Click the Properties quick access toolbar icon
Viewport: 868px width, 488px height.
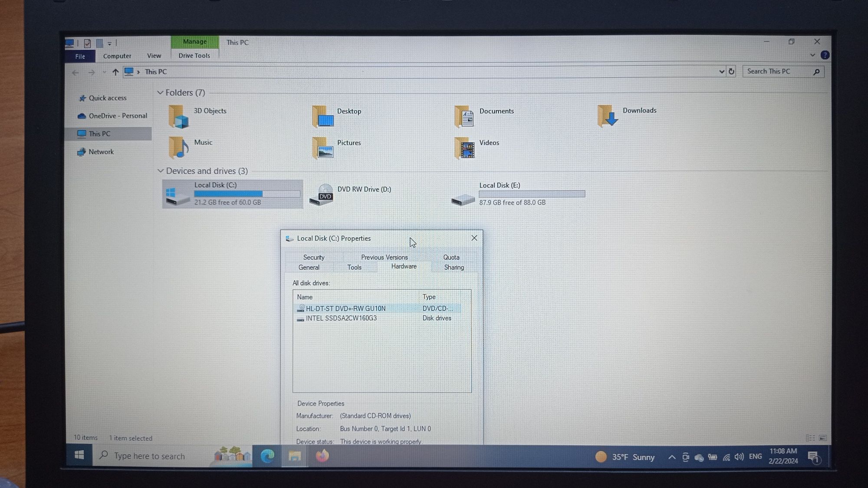tap(87, 43)
